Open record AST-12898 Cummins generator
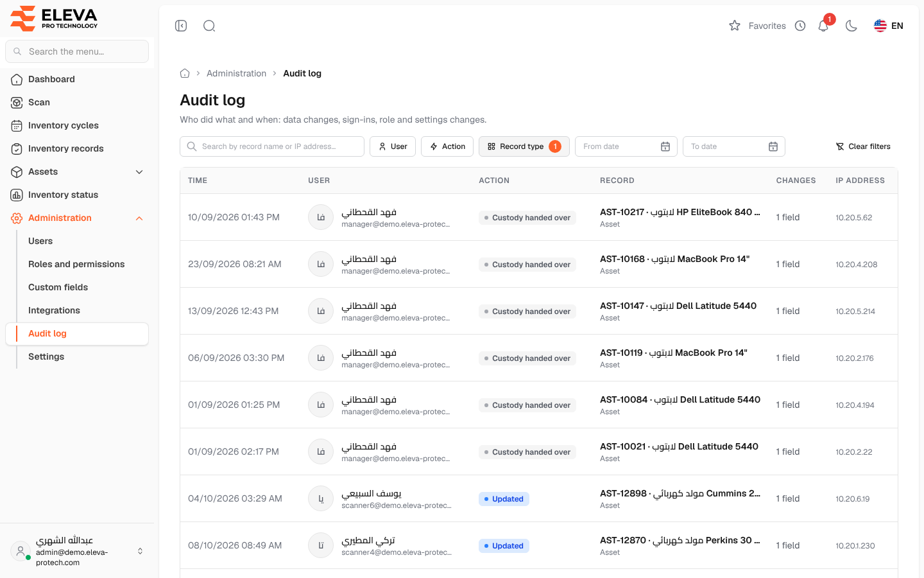Image resolution: width=924 pixels, height=578 pixels. click(680, 493)
